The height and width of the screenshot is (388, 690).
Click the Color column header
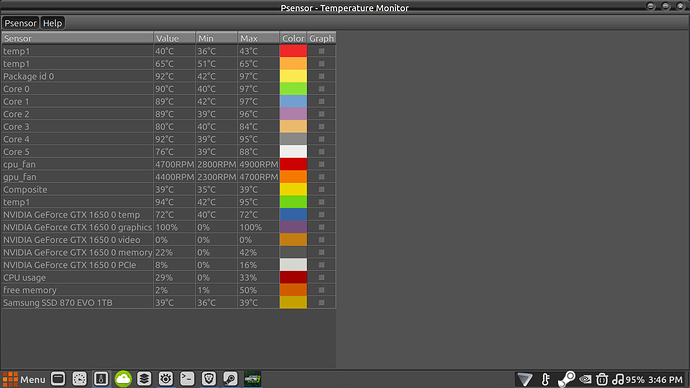293,38
